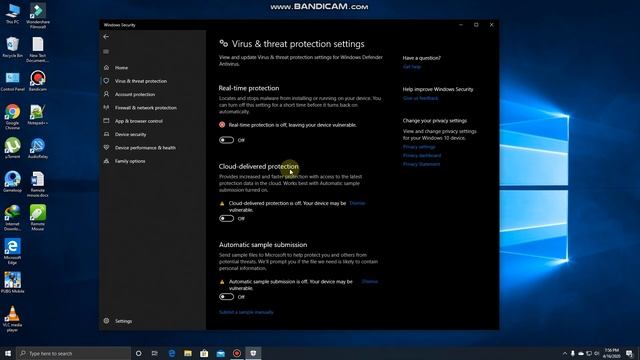Open Gameloop desktop icon
640x360 pixels.
[x=12, y=182]
